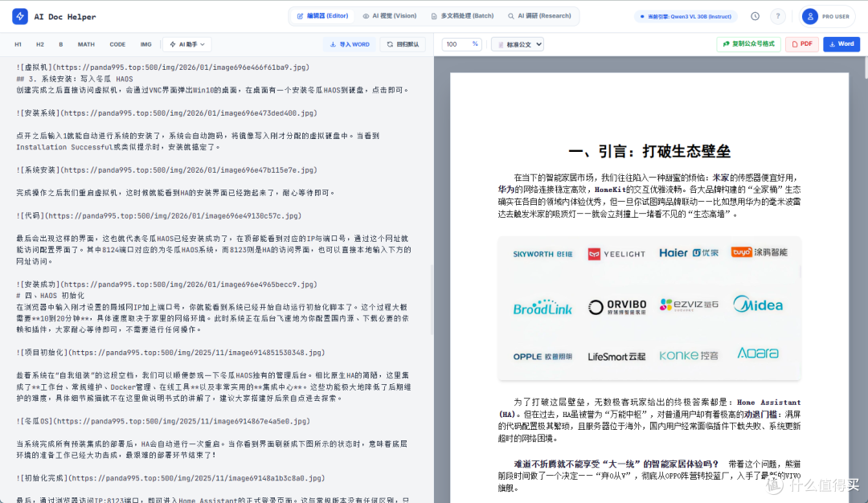The width and height of the screenshot is (868, 503).
Task: Insert a MATH formula block
Action: [86, 44]
